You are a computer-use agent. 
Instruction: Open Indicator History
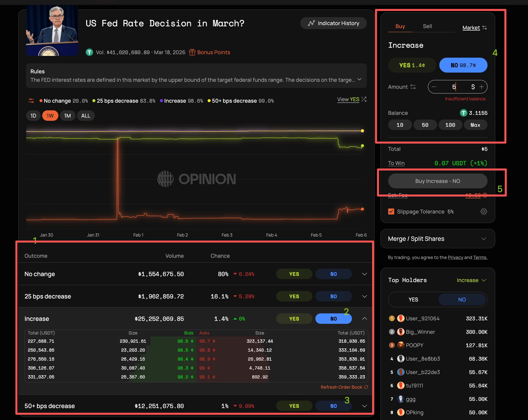coord(333,23)
